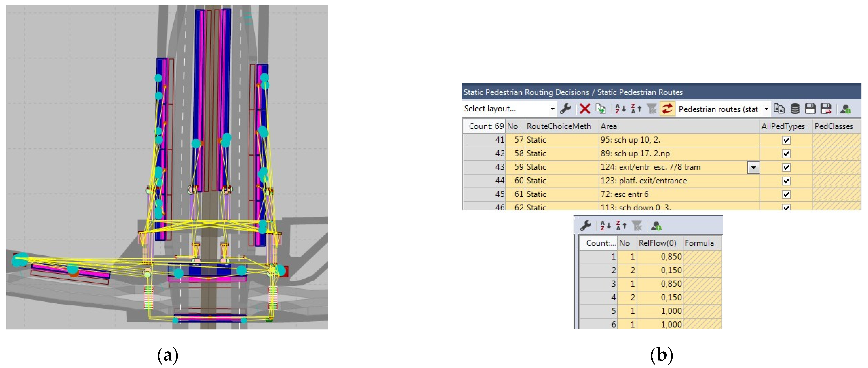Click the red X delete icon

pyautogui.click(x=585, y=109)
